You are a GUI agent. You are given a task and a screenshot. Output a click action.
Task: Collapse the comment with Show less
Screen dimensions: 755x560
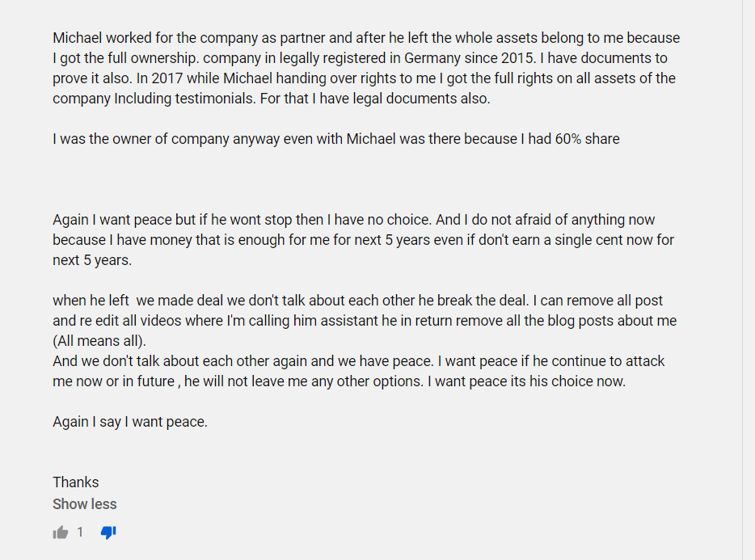[x=85, y=504]
